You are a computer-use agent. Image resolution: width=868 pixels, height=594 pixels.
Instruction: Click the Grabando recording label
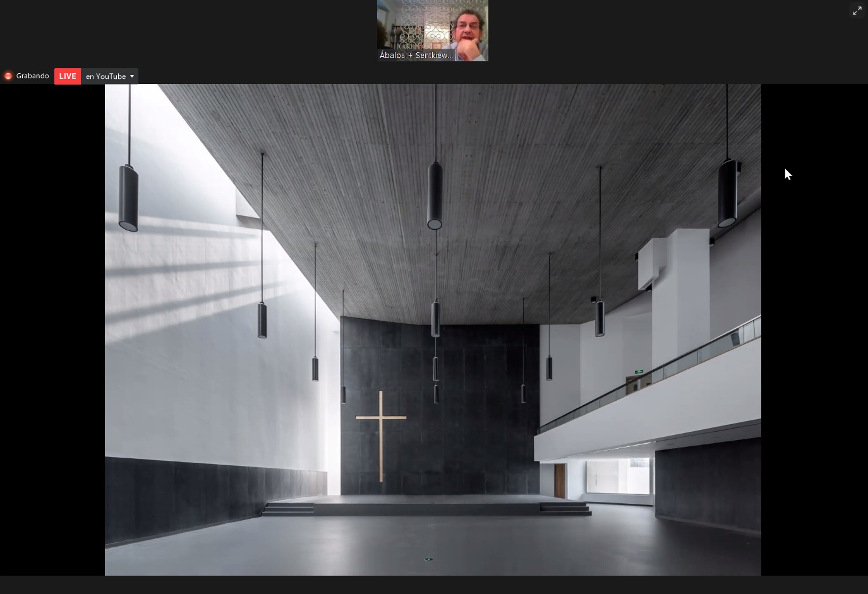[x=32, y=76]
